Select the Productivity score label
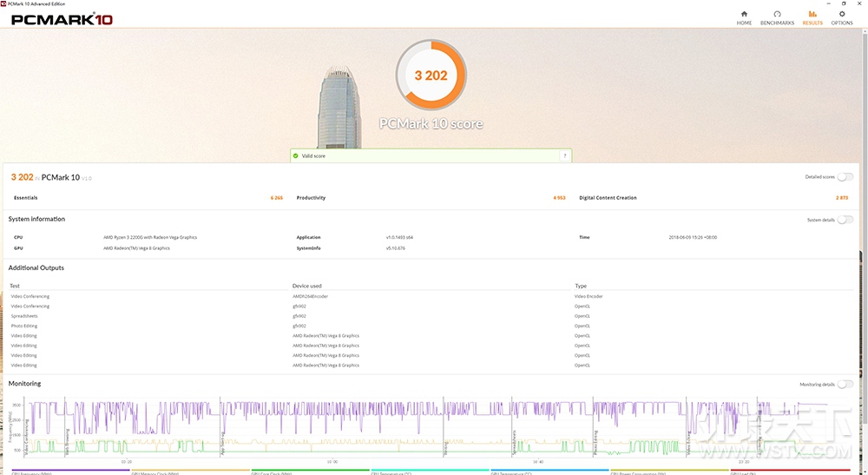 [x=311, y=198]
